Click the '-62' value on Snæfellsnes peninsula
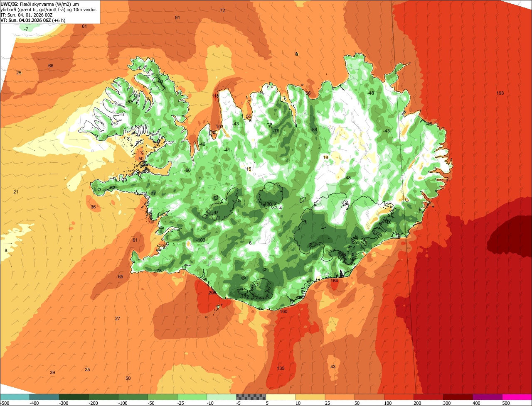This screenshot has width=532, height=406. click(x=112, y=188)
